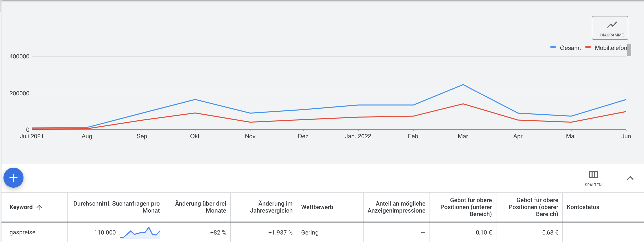
Task: Open the gaspreise keyword link
Action: click(22, 232)
